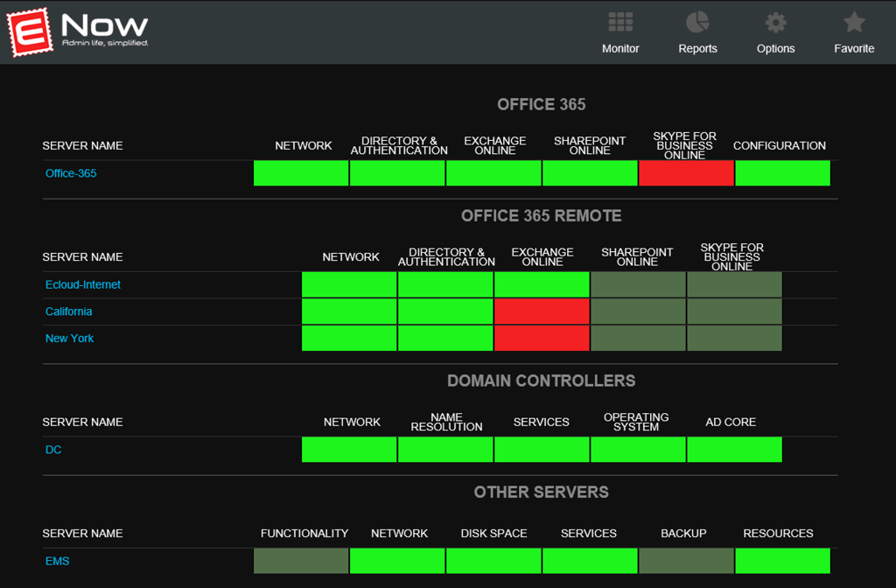Click Office-365 Exchange Online status cell
Image resolution: width=896 pixels, height=588 pixels.
tap(493, 173)
